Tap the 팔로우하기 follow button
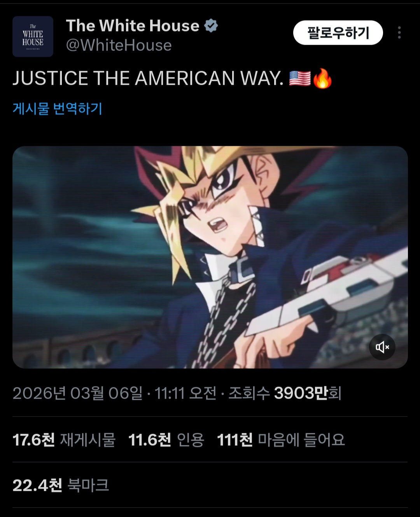The width and height of the screenshot is (420, 517). pyautogui.click(x=338, y=33)
